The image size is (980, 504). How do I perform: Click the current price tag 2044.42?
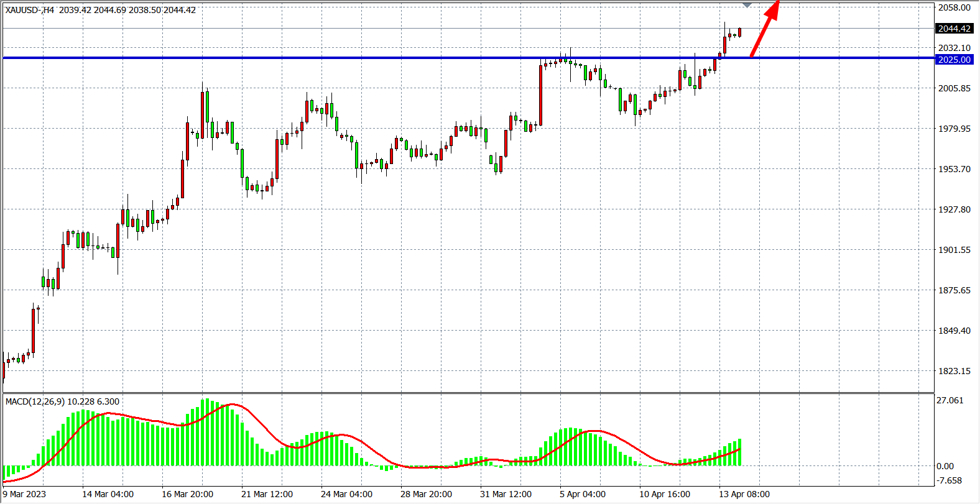point(954,29)
